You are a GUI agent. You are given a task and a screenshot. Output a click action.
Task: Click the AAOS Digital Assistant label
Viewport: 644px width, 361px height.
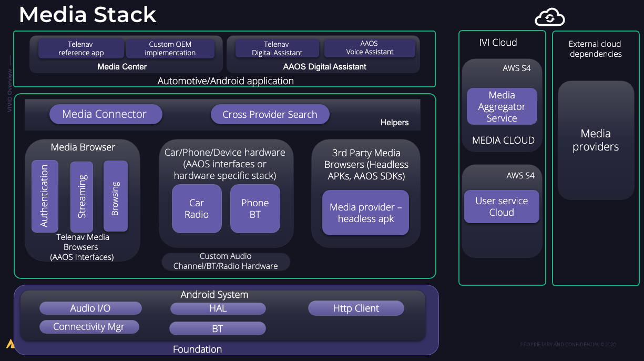325,67
